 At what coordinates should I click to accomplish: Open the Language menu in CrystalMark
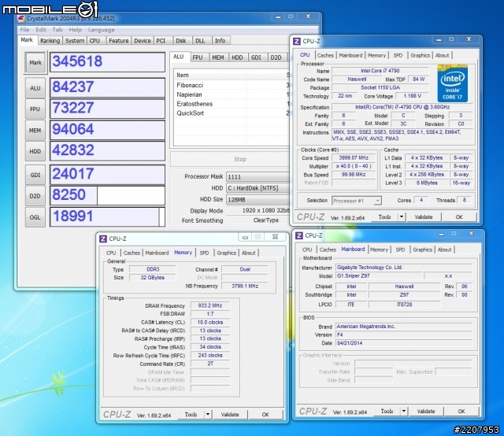(102, 30)
